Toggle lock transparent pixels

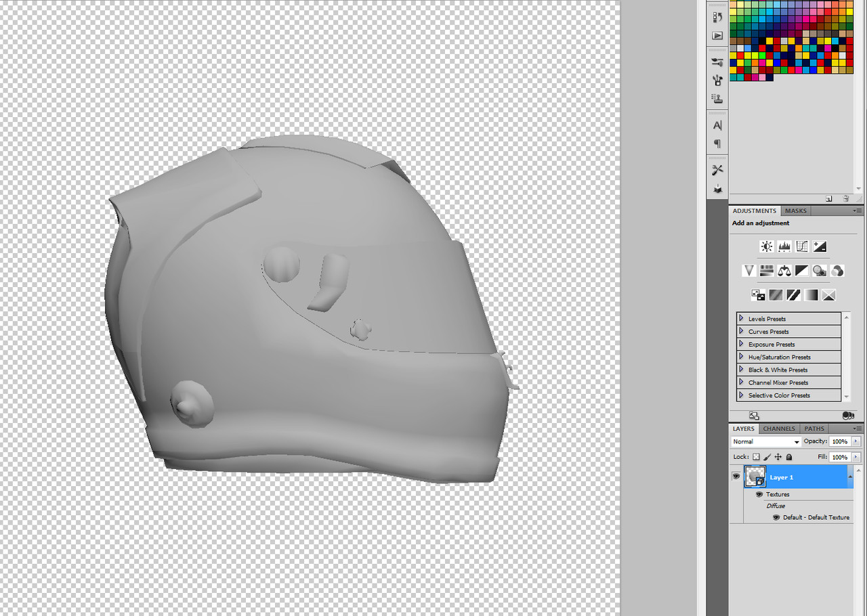pyautogui.click(x=757, y=457)
